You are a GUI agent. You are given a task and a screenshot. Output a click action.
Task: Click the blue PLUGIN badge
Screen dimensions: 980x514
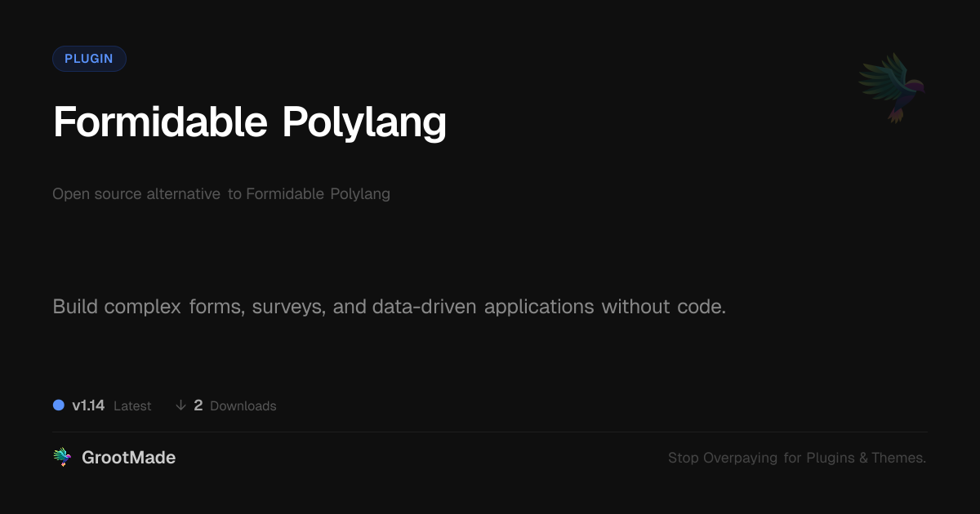tap(89, 59)
